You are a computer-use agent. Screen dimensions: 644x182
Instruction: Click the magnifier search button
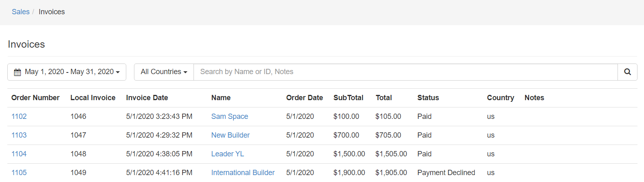pos(627,72)
